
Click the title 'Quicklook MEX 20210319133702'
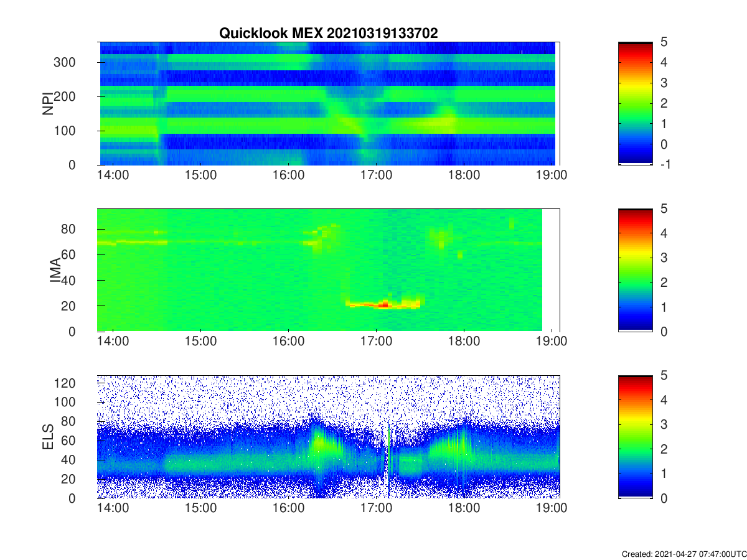[328, 34]
